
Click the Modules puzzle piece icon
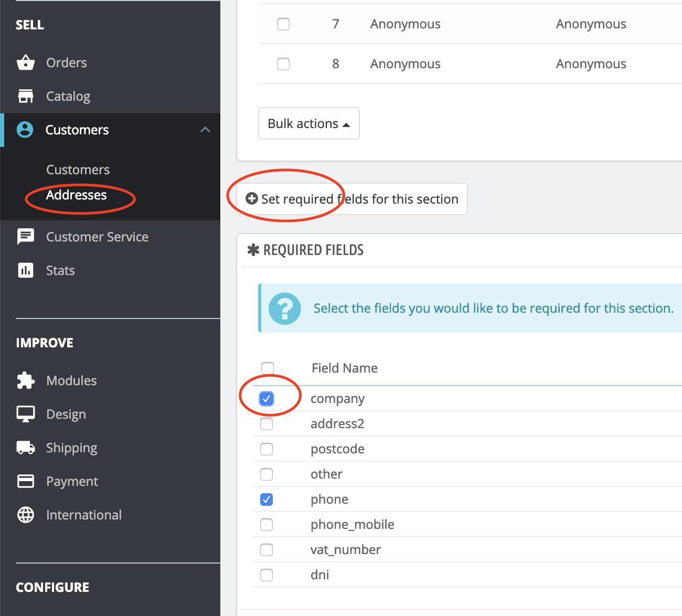[25, 380]
